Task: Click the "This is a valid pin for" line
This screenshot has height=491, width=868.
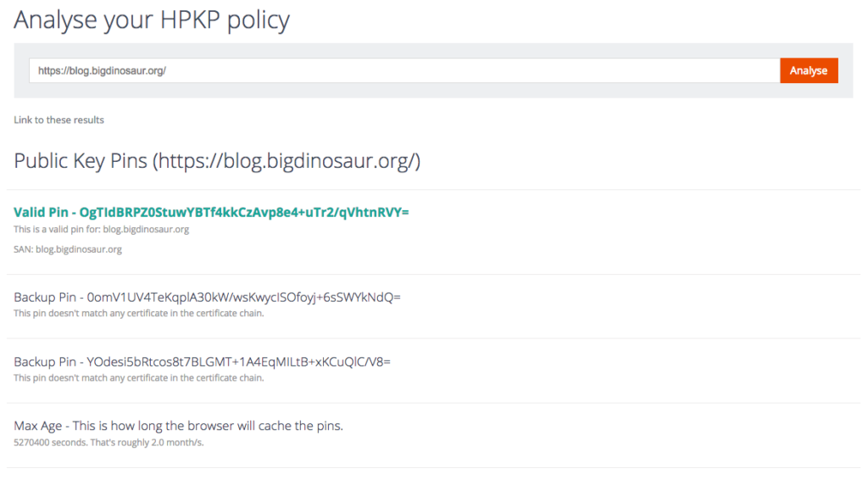Action: tap(101, 230)
